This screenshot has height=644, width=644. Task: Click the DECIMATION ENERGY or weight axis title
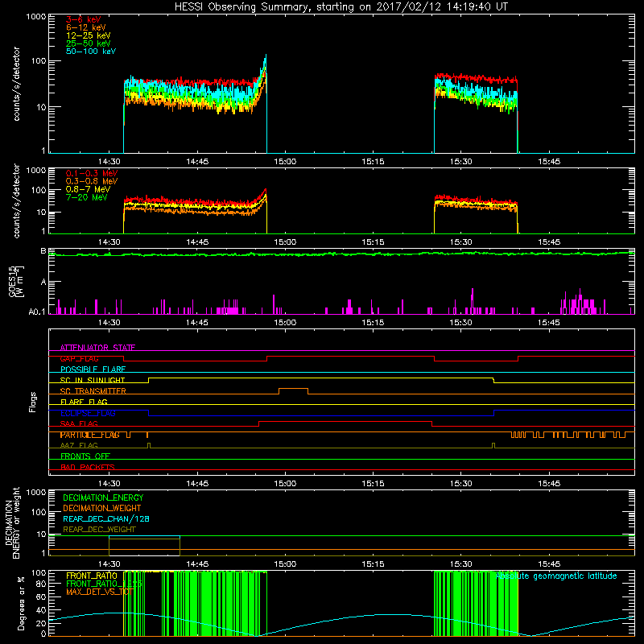pyautogui.click(x=12, y=522)
